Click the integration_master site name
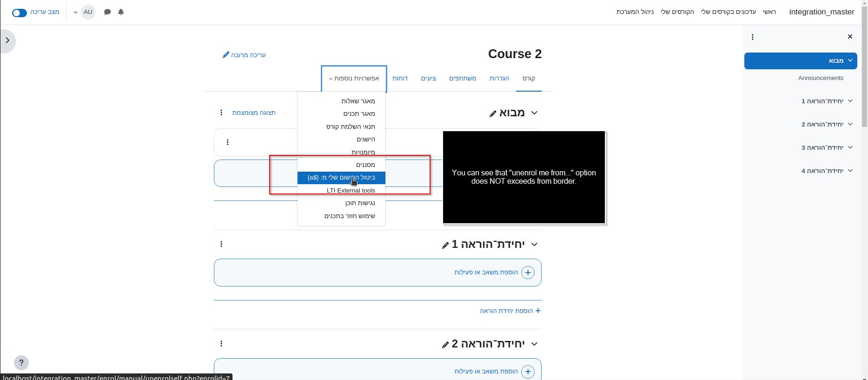 coord(822,12)
